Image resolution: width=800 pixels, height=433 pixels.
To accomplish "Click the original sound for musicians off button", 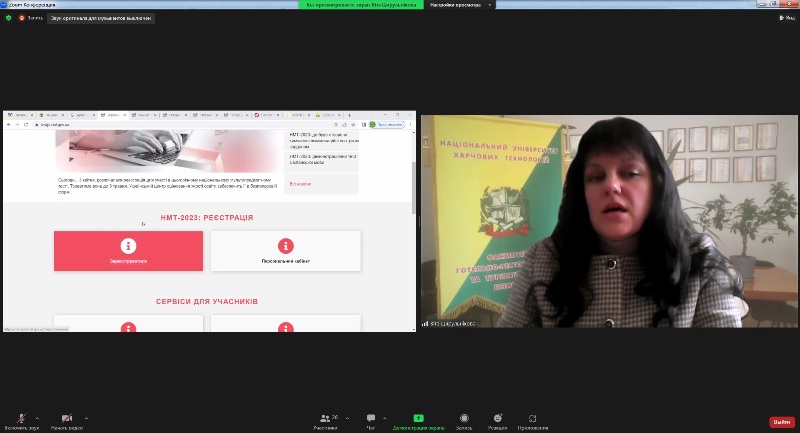I will pyautogui.click(x=101, y=18).
